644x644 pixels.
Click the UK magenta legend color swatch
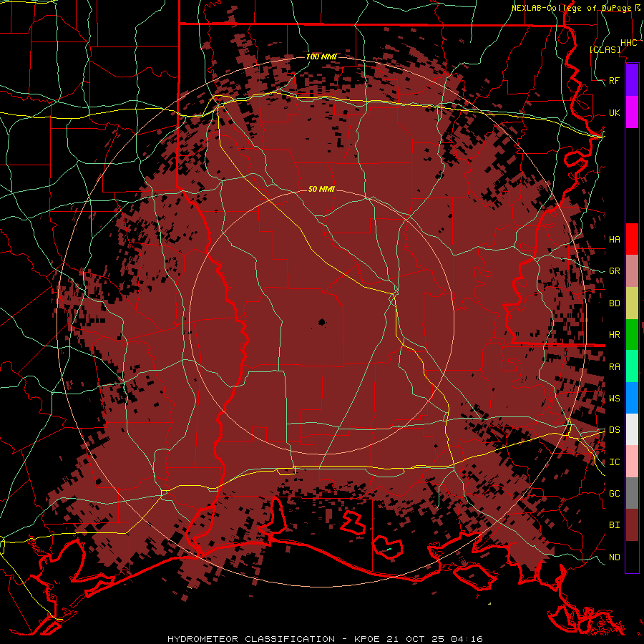pos(632,112)
